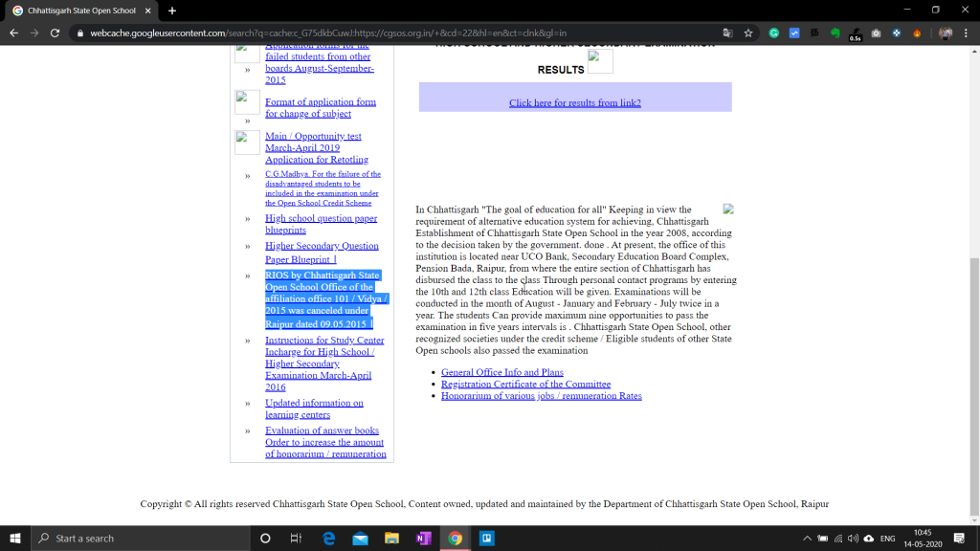Viewport: 980px width, 551px height.
Task: Click broken image beside Main / Opportunity test
Action: 247,143
